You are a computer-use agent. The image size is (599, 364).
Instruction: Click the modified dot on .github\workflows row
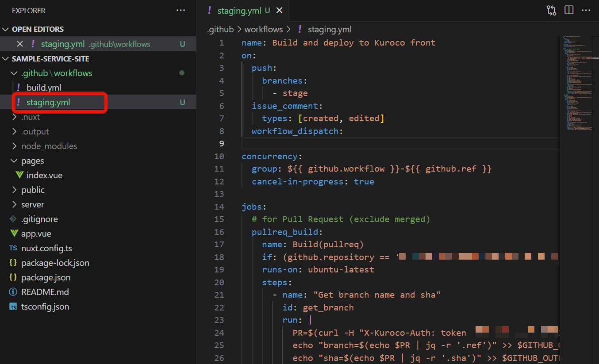182,73
